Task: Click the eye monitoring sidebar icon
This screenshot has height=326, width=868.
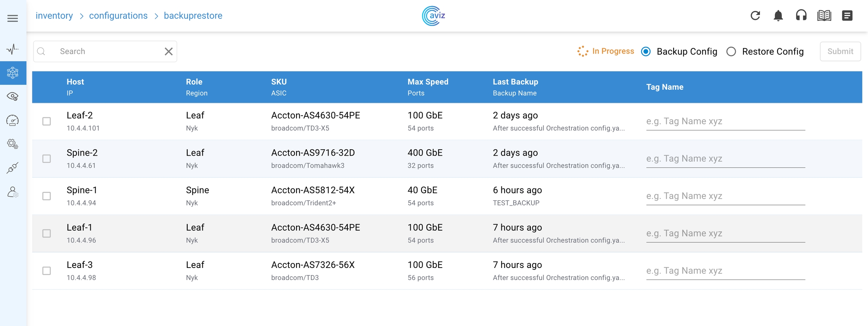Action: click(12, 96)
